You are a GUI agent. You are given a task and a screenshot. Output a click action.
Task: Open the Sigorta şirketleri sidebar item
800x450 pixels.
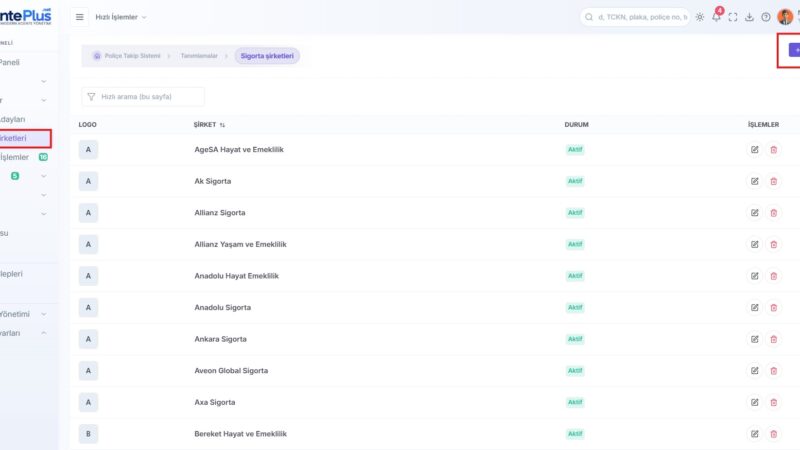(x=24, y=138)
